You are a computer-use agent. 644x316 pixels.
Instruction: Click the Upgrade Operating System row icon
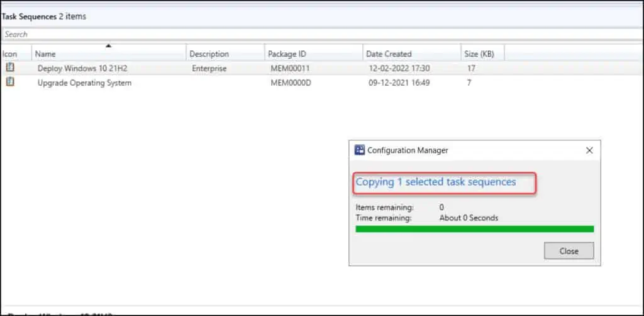[x=10, y=82]
